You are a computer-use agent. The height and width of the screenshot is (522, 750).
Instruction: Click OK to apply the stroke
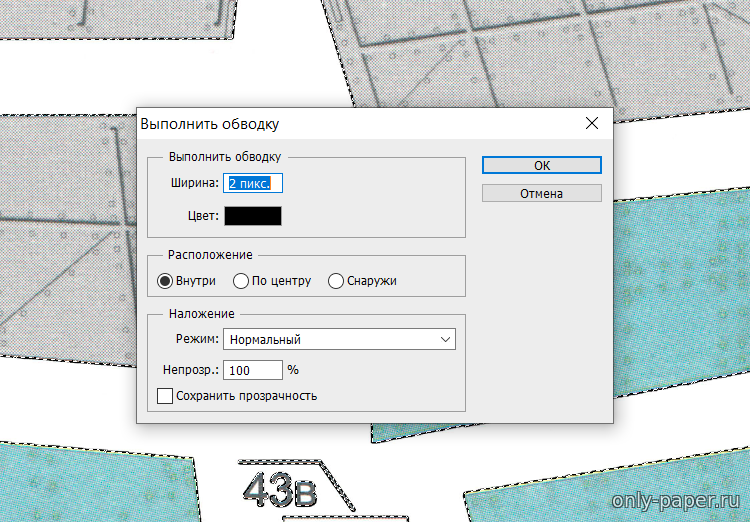(x=541, y=165)
